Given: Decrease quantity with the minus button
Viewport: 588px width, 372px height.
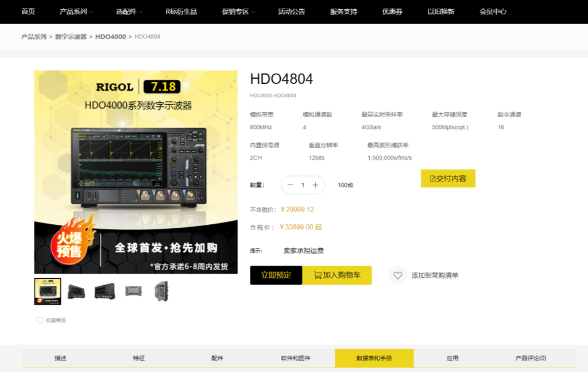Looking at the screenshot, I should [x=290, y=185].
